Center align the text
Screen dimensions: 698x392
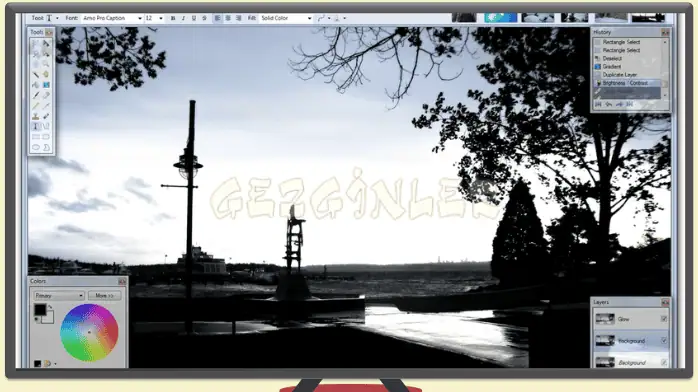228,18
